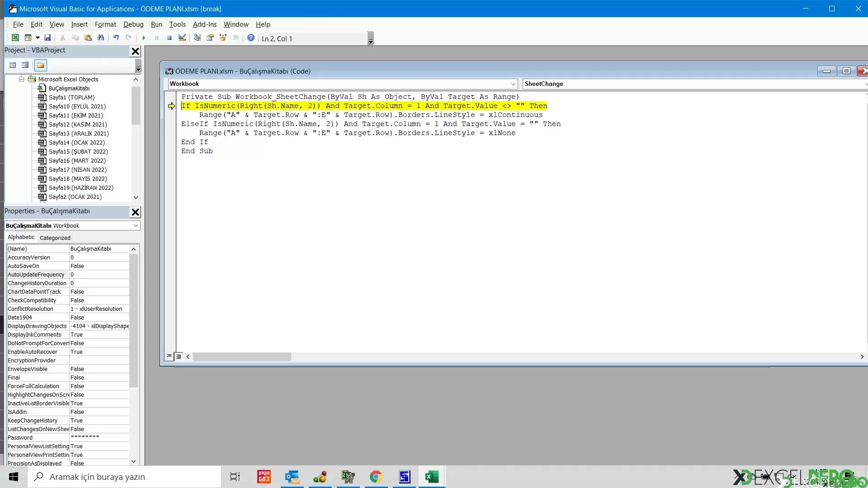Save the ÖDEME PLANI workbook

coord(47,38)
